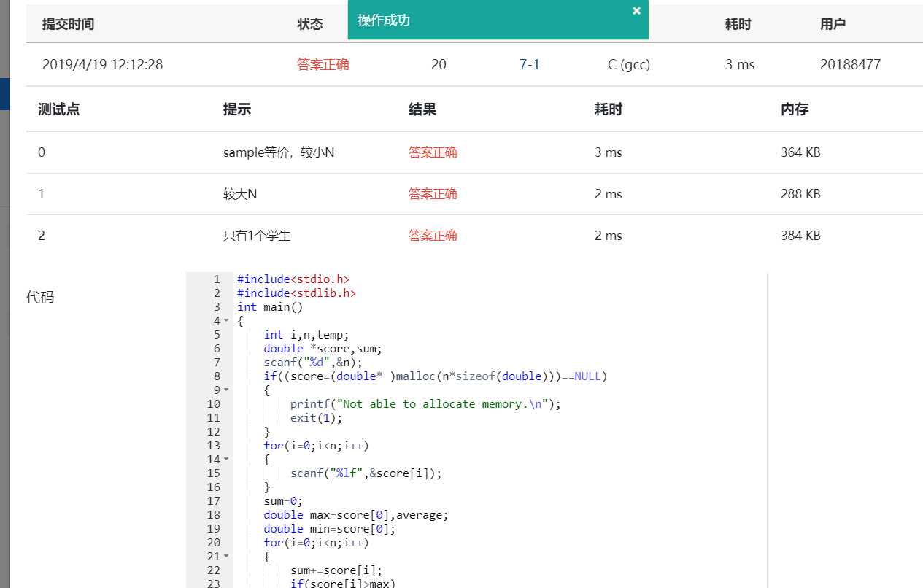Image resolution: width=923 pixels, height=588 pixels.
Task: Click 答案正确 result for test point 0
Action: pyautogui.click(x=433, y=152)
